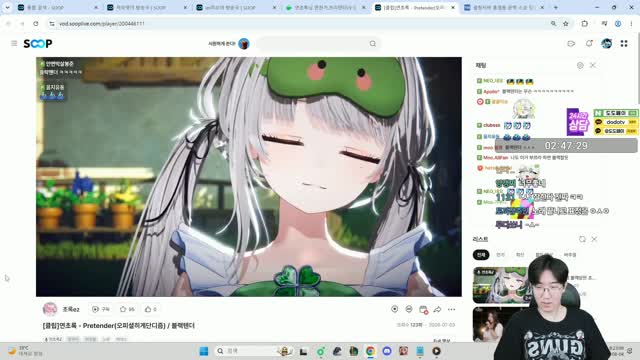The width and height of the screenshot is (640, 360).
Task: Click the Pretender video title text
Action: [118, 326]
